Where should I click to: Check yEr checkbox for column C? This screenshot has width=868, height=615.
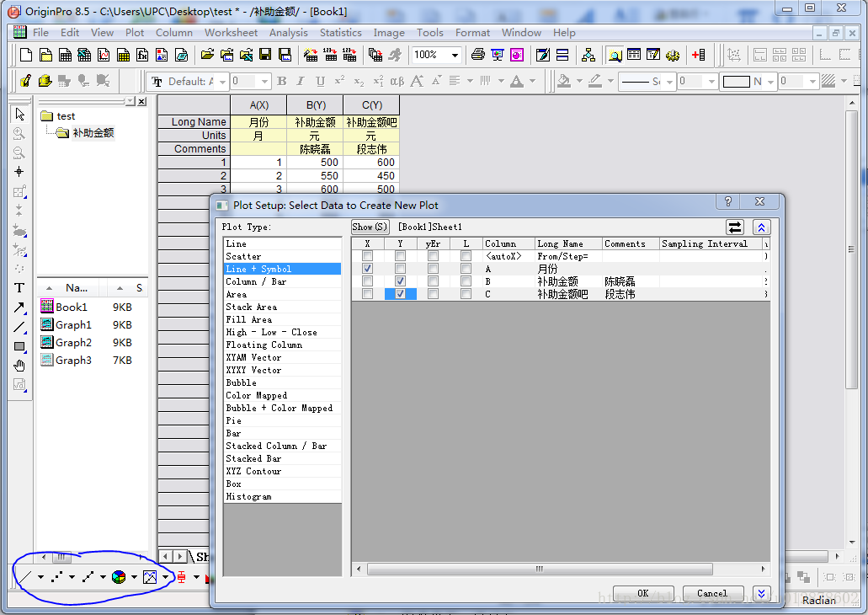433,294
